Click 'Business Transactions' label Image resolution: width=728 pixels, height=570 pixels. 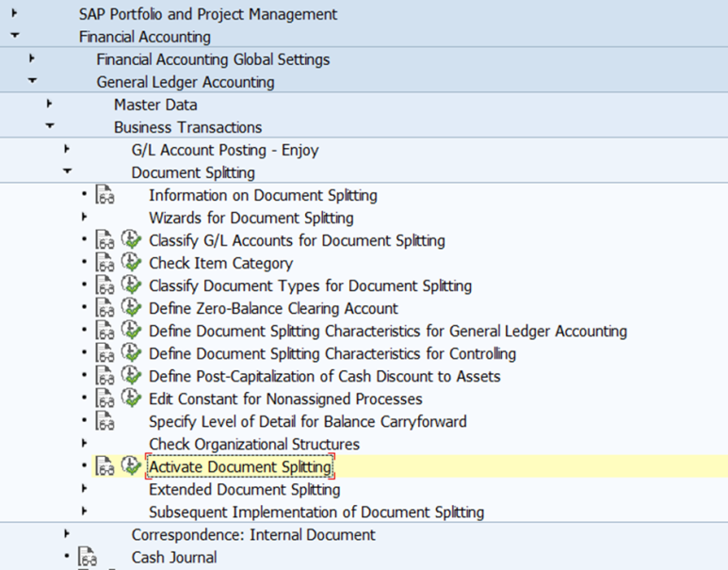[188, 127]
